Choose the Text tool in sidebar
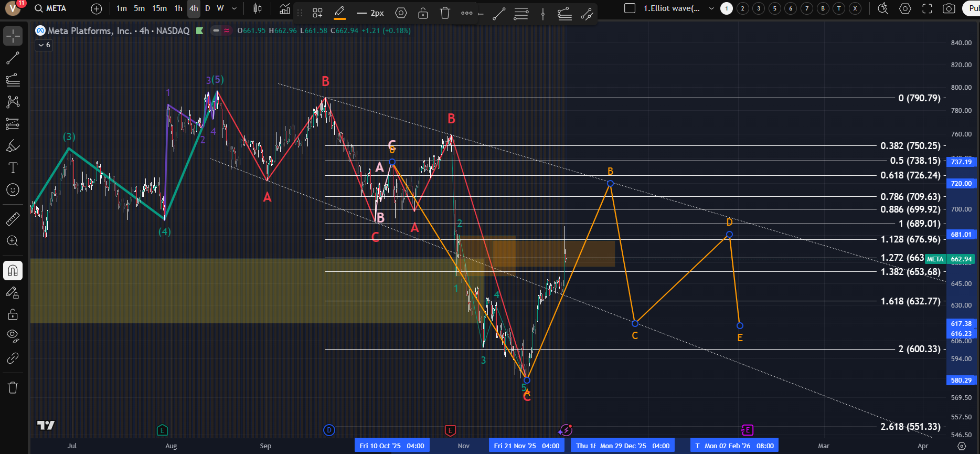This screenshot has height=454, width=980. point(13,168)
